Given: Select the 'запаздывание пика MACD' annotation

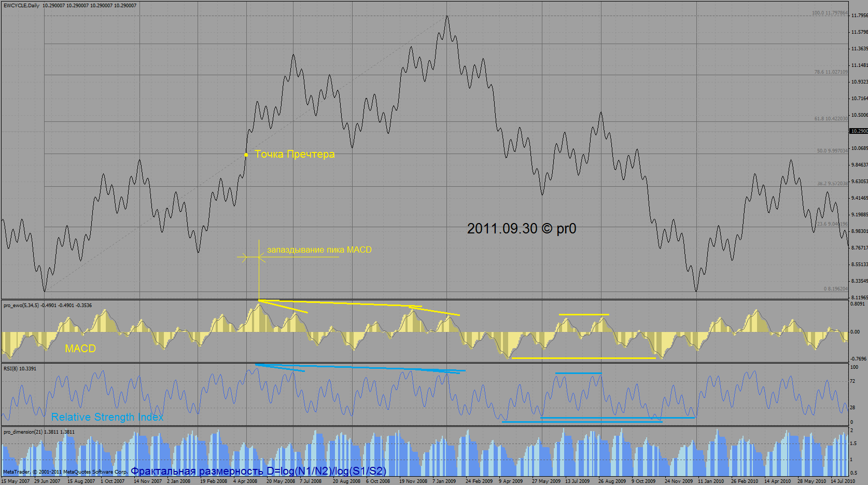Looking at the screenshot, I should (x=319, y=250).
